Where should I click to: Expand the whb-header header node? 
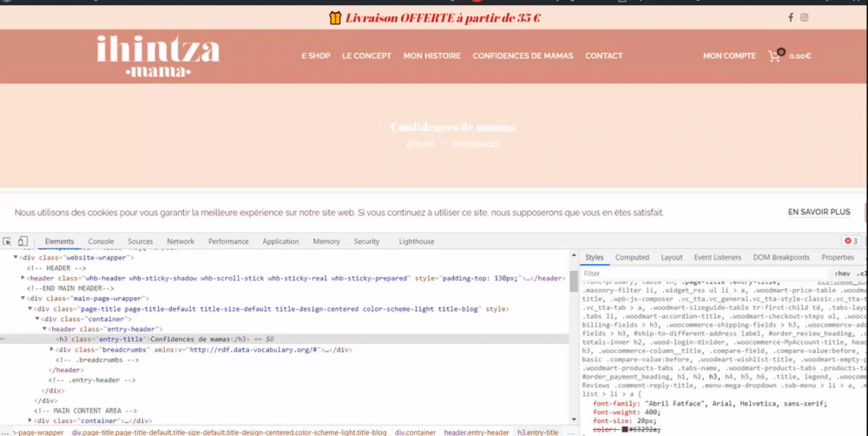23,278
